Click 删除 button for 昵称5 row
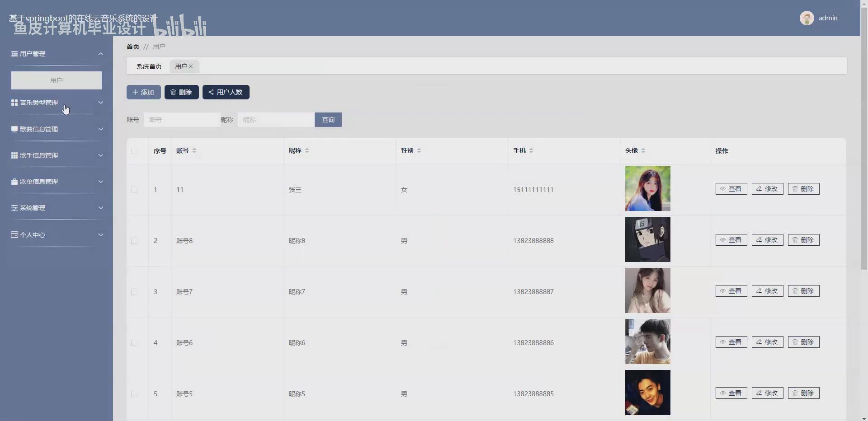The image size is (868, 421). click(804, 393)
